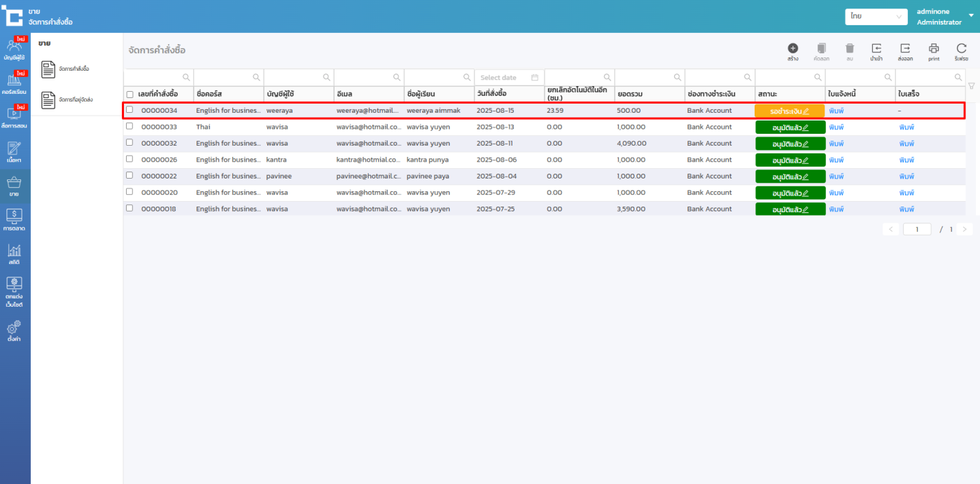Click the นำเข้า (import) toolbar icon
The width and height of the screenshot is (980, 484).
(876, 48)
